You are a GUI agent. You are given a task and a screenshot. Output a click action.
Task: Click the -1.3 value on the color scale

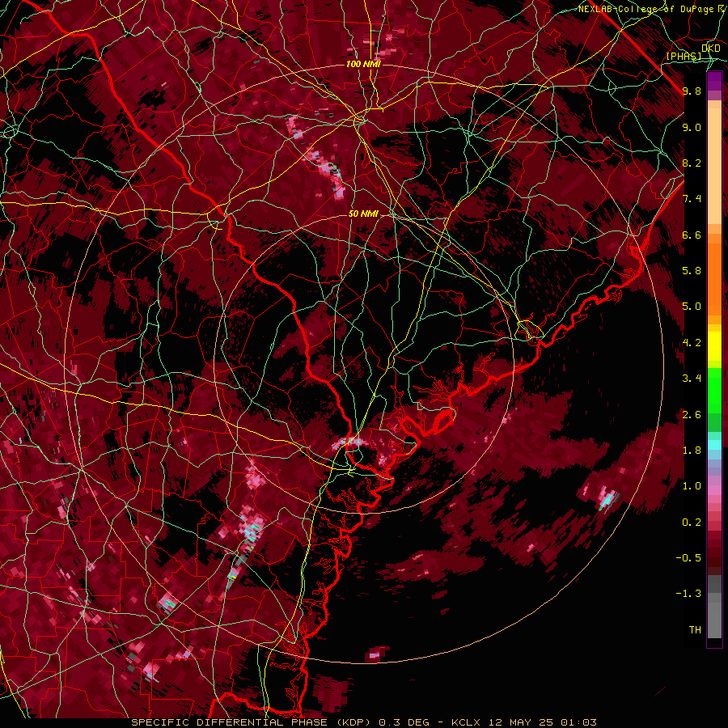[688, 594]
